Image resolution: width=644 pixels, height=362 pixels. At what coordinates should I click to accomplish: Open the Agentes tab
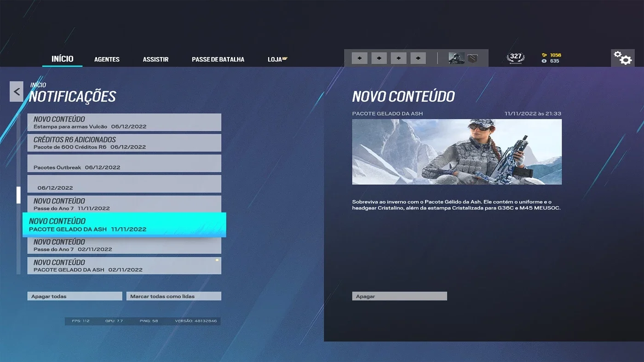(x=107, y=59)
